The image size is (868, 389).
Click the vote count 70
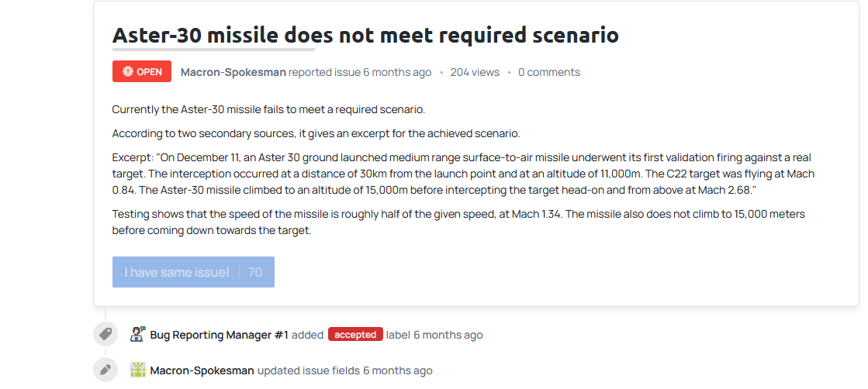255,272
